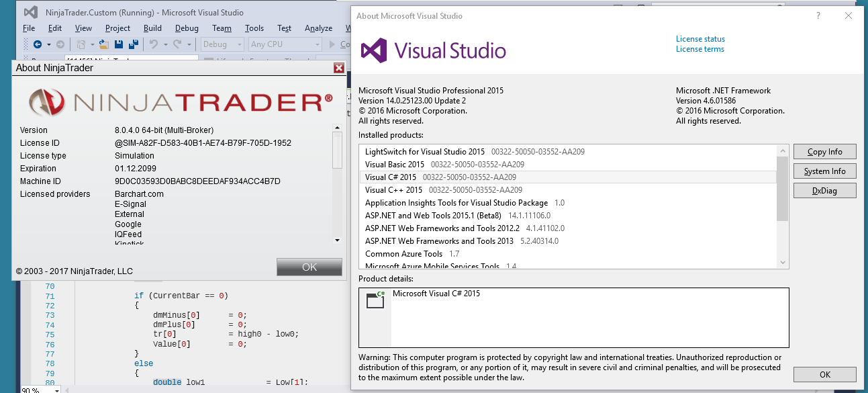
Task: Open the New Project dropdown arrow
Action: (91, 45)
